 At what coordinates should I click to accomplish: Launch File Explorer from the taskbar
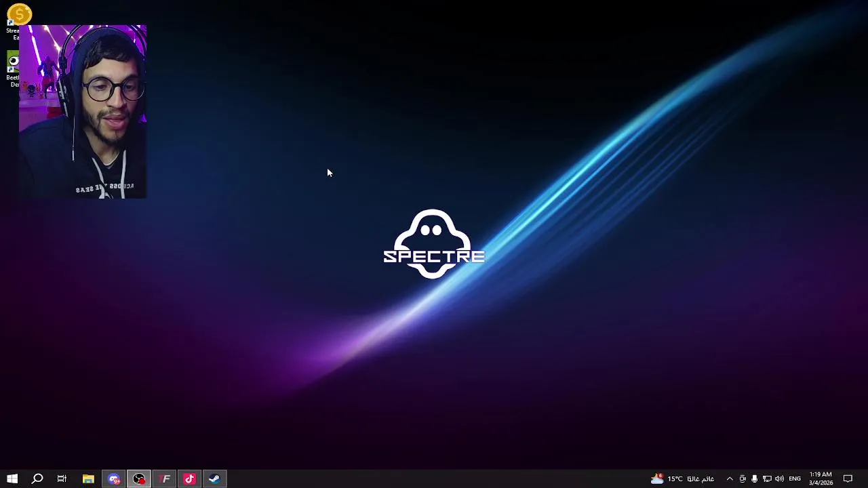click(88, 479)
